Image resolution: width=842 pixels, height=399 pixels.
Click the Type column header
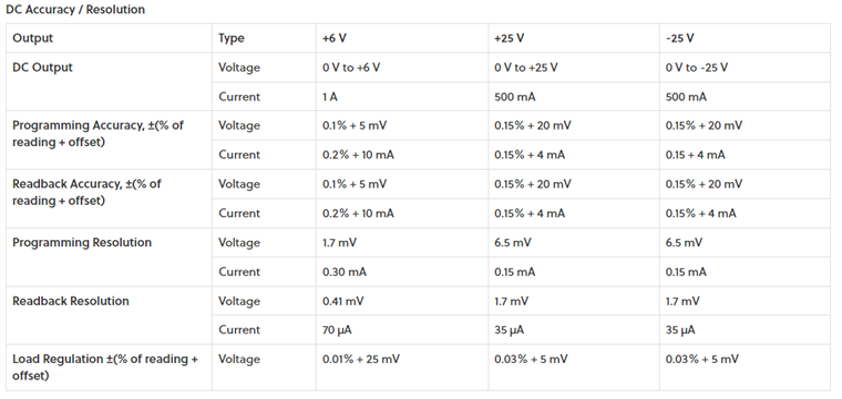coord(231,38)
